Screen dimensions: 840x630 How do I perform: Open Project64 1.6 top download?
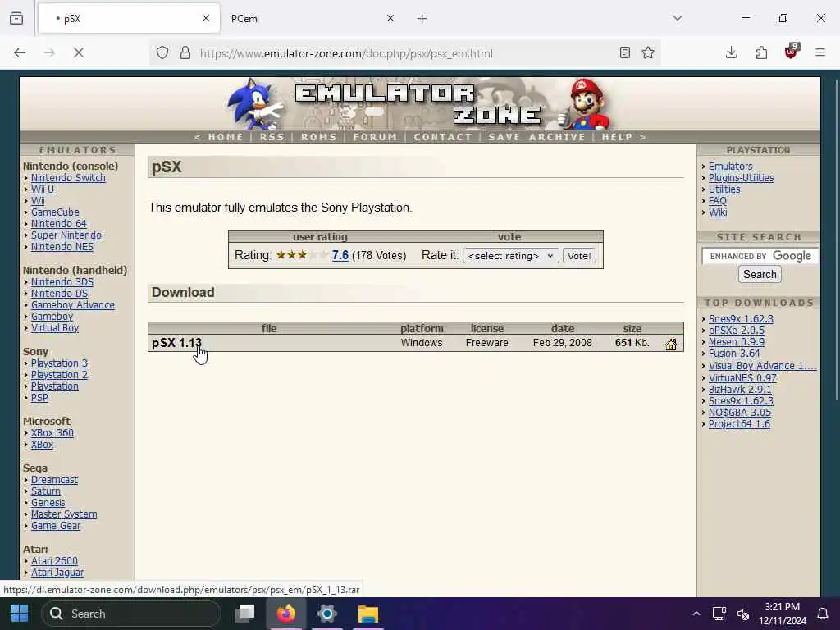click(x=739, y=424)
